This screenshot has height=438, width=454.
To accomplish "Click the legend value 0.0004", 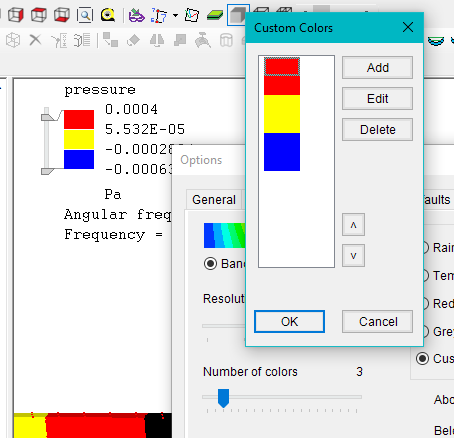I will click(x=131, y=109).
